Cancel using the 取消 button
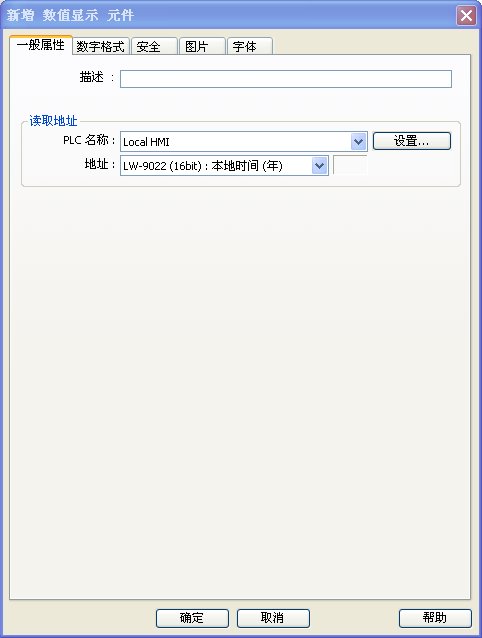Viewport: 482px width, 638px height. [273, 618]
